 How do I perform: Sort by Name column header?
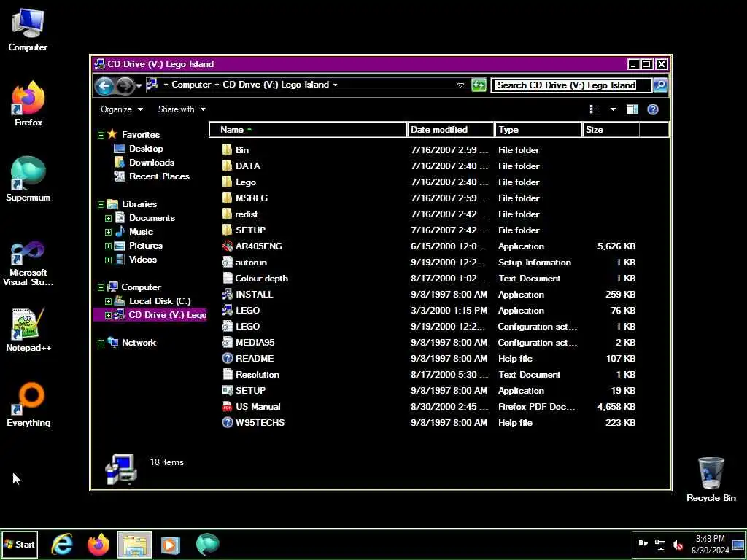pyautogui.click(x=308, y=130)
